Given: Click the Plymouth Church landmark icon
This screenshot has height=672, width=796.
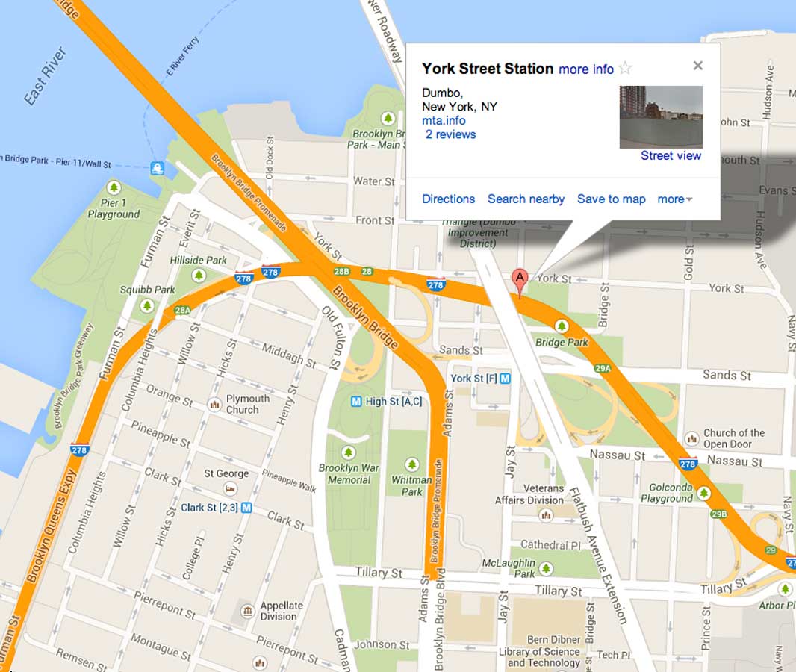Looking at the screenshot, I should 215,405.
